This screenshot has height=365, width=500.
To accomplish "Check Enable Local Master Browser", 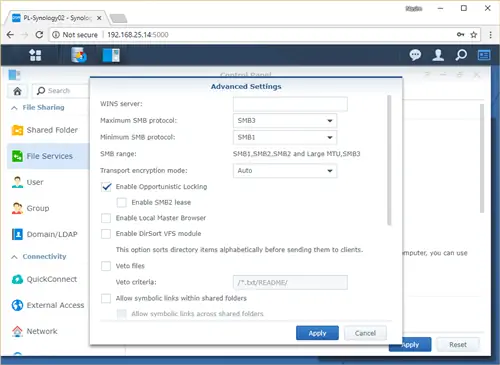I will click(x=106, y=218).
